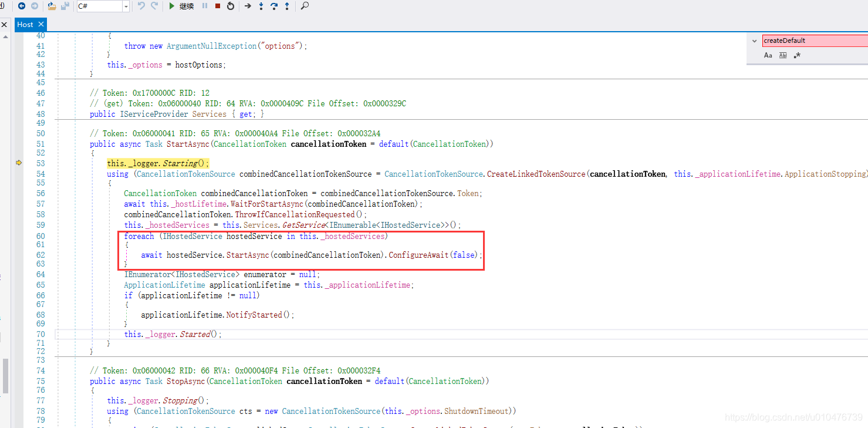Click the left panel scrollbar up arrow
The image size is (868, 428).
point(5,36)
